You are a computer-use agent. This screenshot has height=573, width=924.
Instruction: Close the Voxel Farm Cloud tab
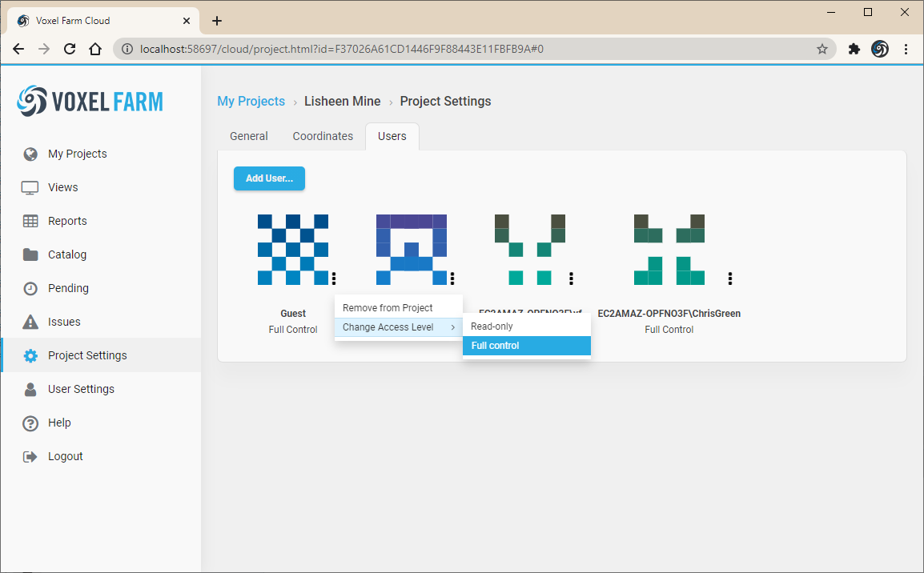coord(187,21)
